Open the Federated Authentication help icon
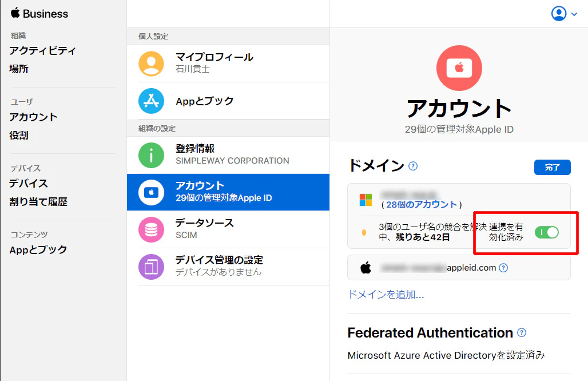This screenshot has width=588, height=381. [522, 332]
